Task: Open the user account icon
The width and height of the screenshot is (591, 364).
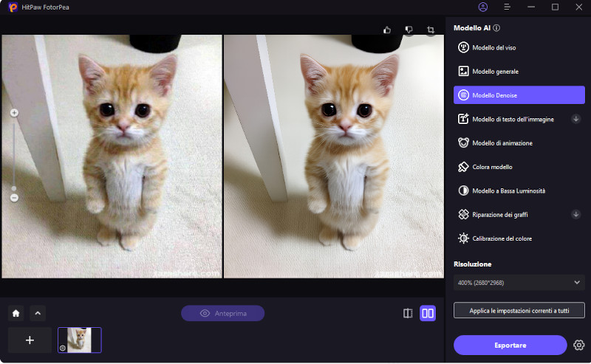Action: (483, 7)
